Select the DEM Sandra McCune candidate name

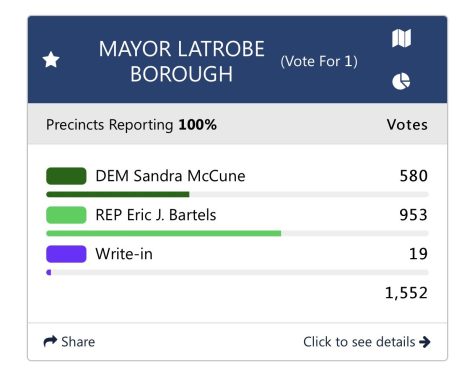click(x=170, y=176)
